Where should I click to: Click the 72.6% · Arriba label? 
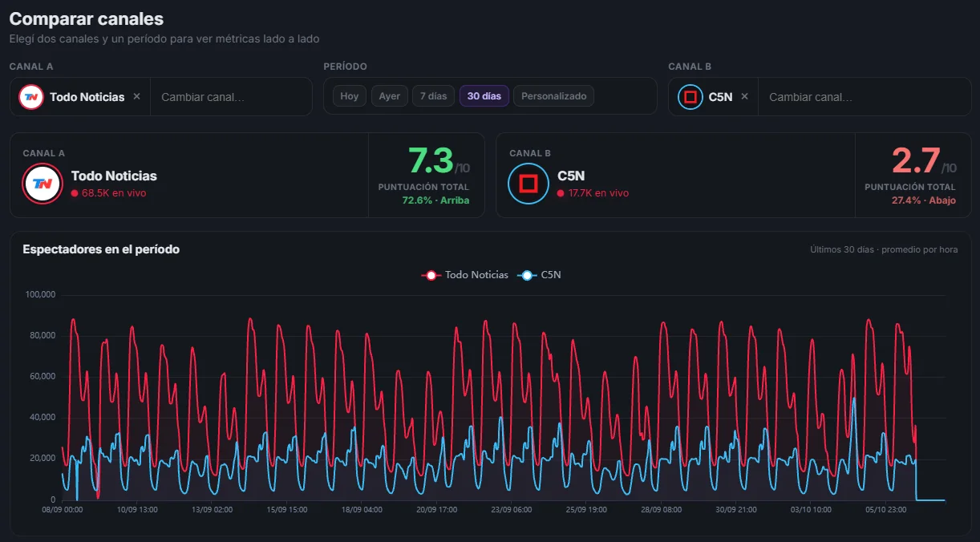(x=435, y=200)
